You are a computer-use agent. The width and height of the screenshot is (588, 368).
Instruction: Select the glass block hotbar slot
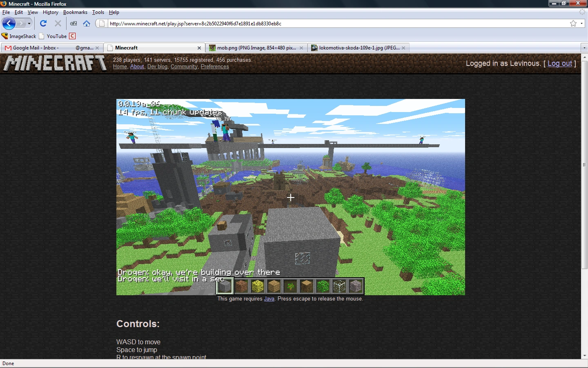[339, 286]
